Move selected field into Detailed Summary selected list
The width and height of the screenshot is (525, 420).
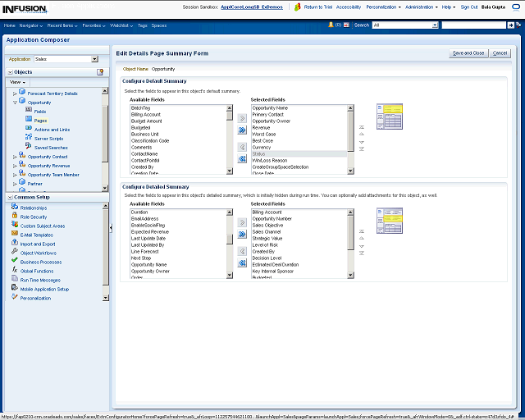click(x=242, y=221)
